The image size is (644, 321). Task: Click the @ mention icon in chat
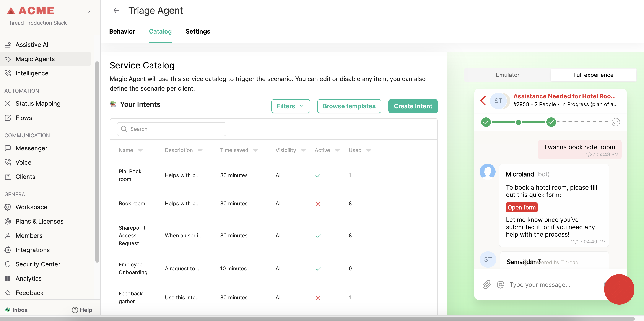pyautogui.click(x=500, y=285)
